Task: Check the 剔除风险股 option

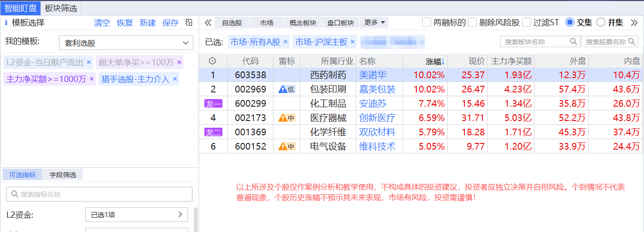Action: (x=473, y=22)
